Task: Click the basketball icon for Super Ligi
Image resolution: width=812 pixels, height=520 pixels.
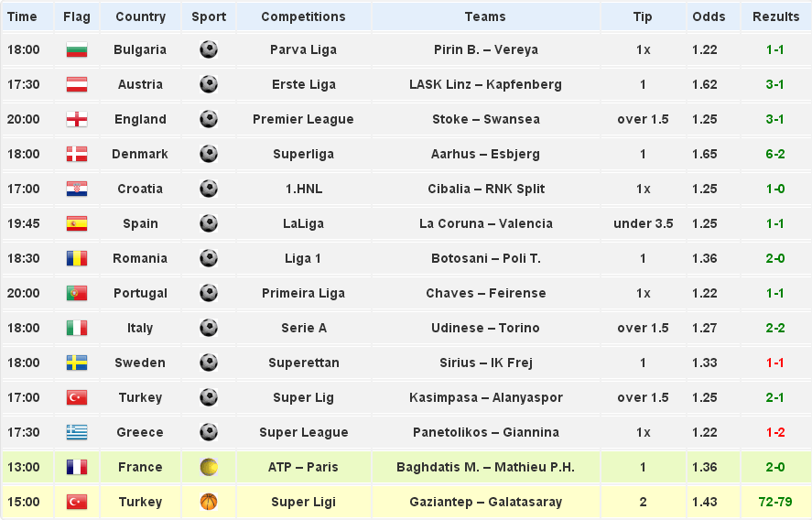Action: [209, 503]
